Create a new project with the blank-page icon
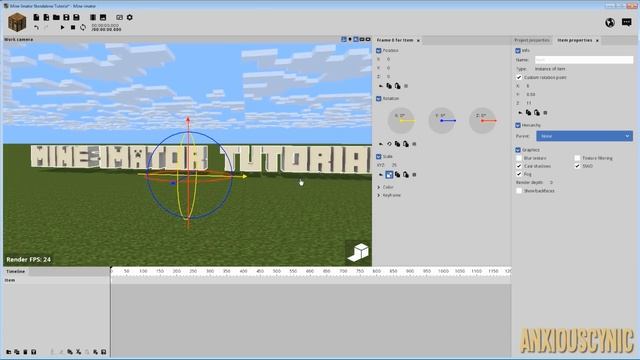 [x=36, y=17]
